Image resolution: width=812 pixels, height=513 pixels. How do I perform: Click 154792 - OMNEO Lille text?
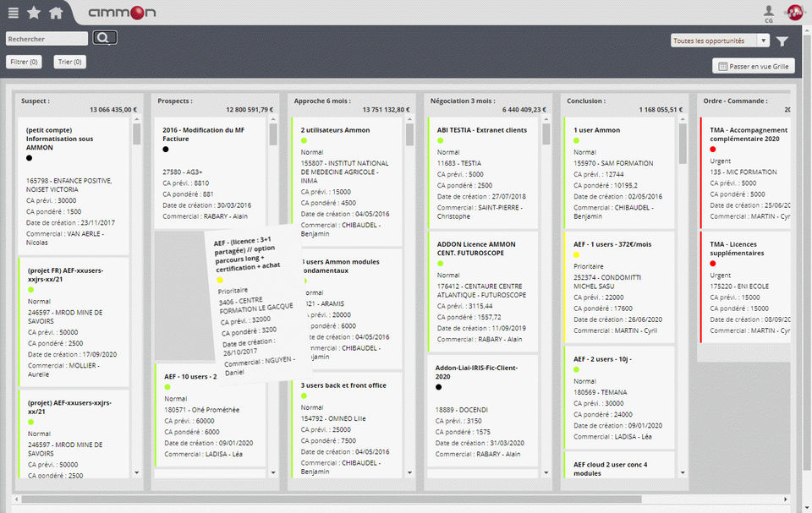point(333,418)
